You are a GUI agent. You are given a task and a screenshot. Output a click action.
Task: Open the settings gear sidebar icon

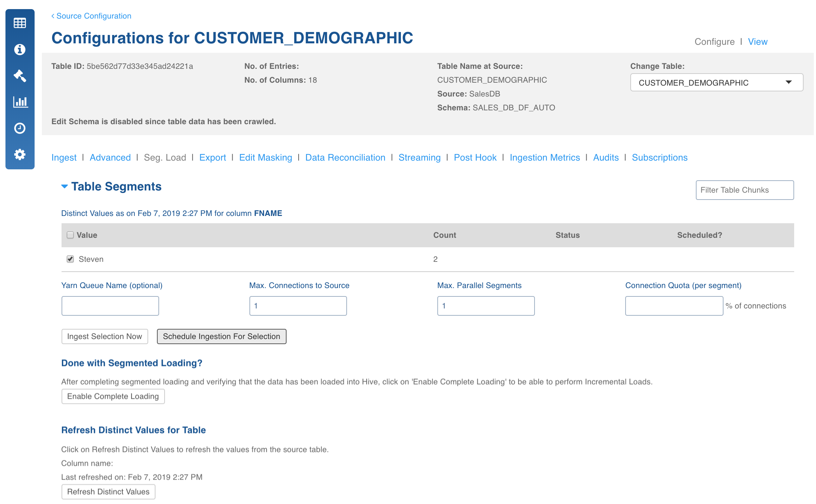coord(20,154)
